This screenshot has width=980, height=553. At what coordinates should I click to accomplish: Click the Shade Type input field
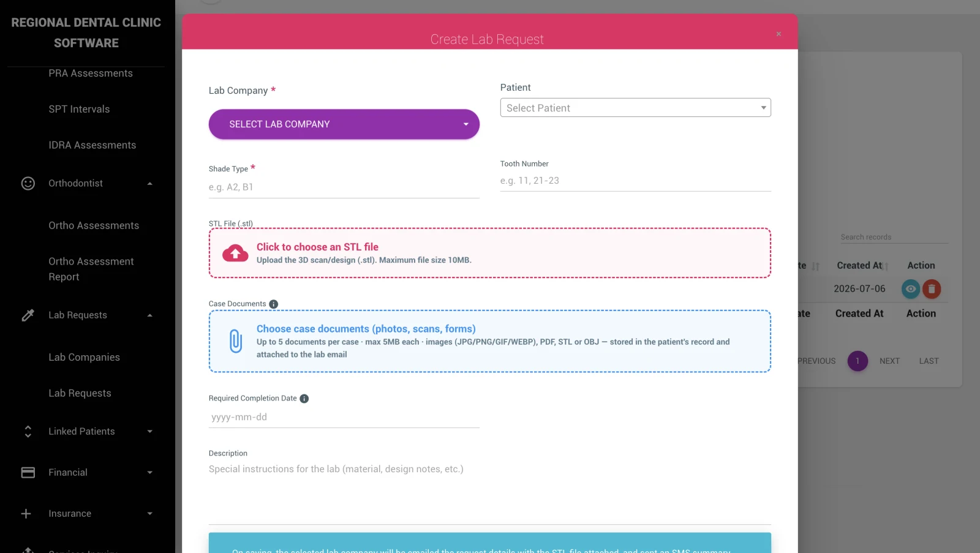(x=344, y=187)
